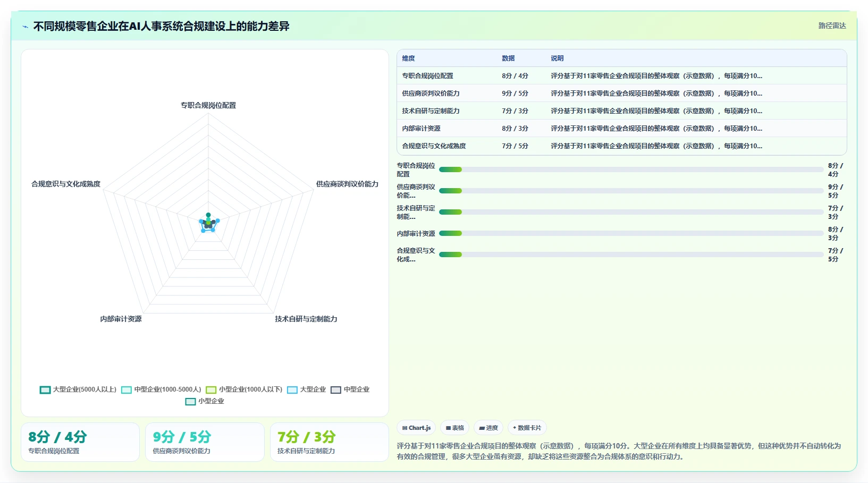Toggle legend 中型企业(1000-5000人)
Image resolution: width=868 pixels, height=483 pixels.
161,389
